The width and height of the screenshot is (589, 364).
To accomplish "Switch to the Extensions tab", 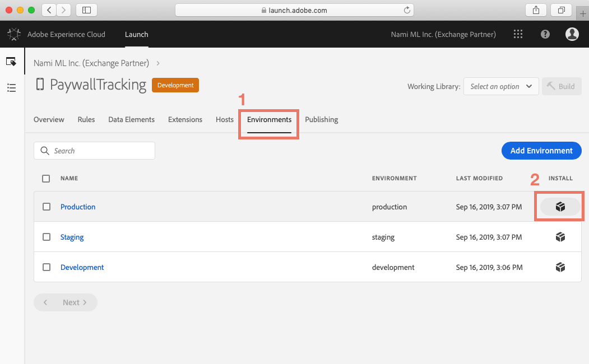I will (185, 119).
